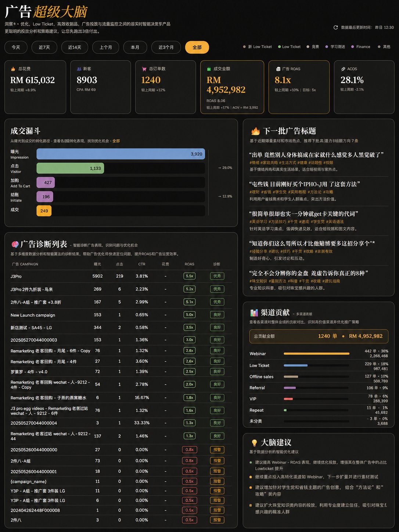Click the 总贡献金额 summary bar
The width and height of the screenshot is (399, 532).
[x=319, y=336]
